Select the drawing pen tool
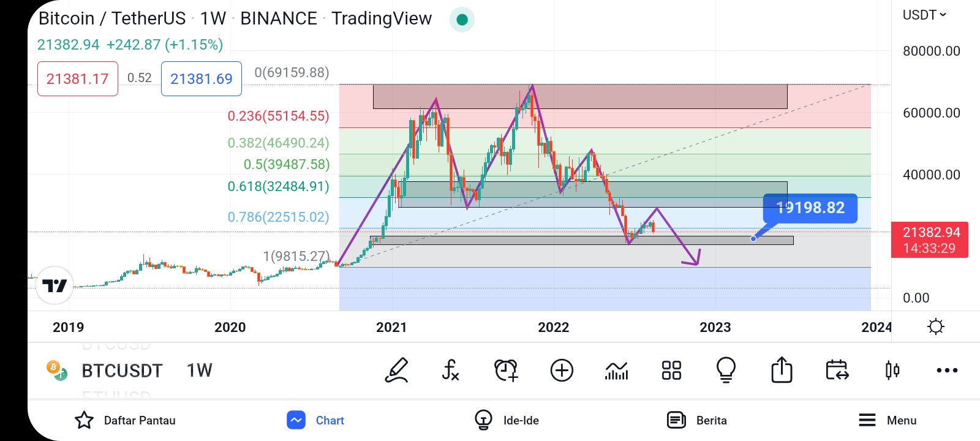 point(396,370)
